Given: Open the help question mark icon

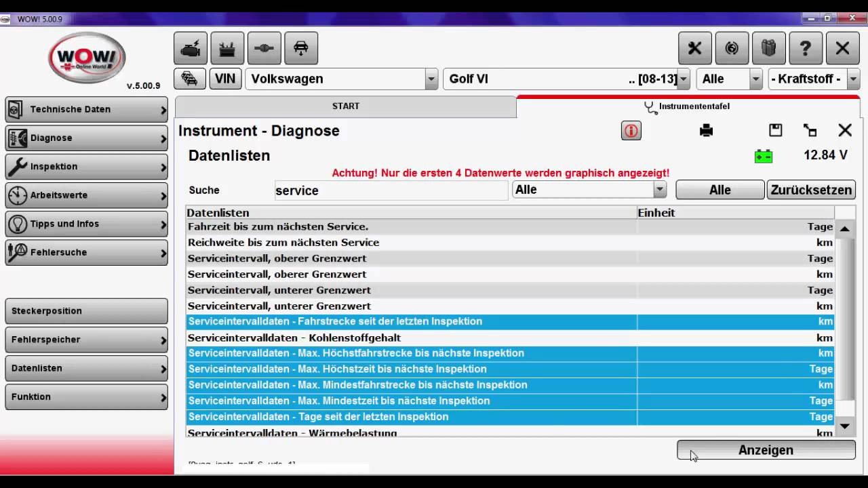Looking at the screenshot, I should point(806,48).
